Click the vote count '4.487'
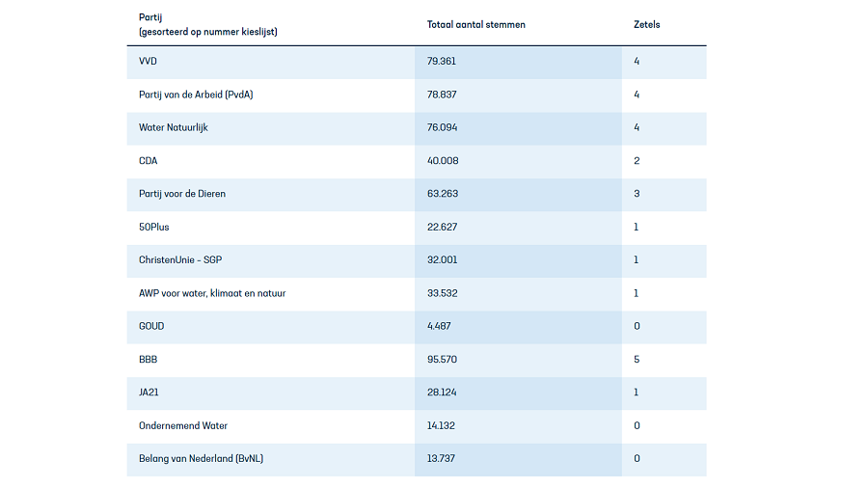 pyautogui.click(x=439, y=326)
